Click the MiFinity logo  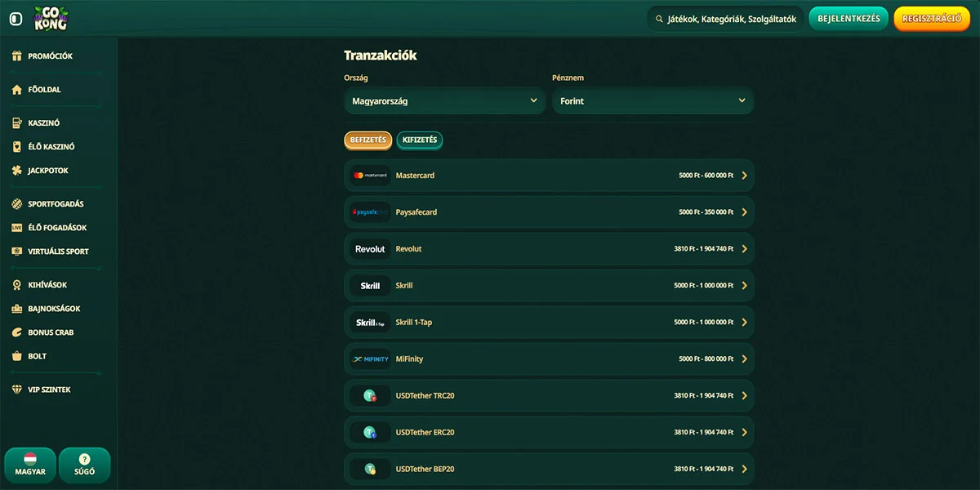(370, 359)
